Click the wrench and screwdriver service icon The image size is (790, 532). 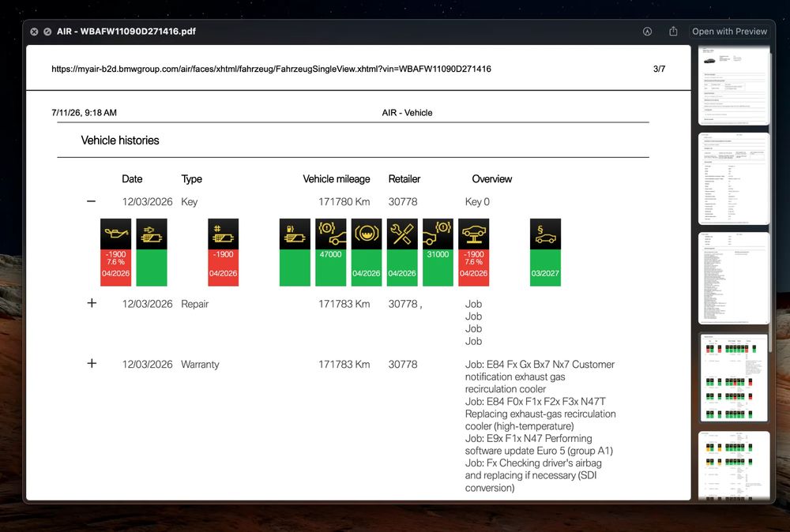tap(402, 234)
